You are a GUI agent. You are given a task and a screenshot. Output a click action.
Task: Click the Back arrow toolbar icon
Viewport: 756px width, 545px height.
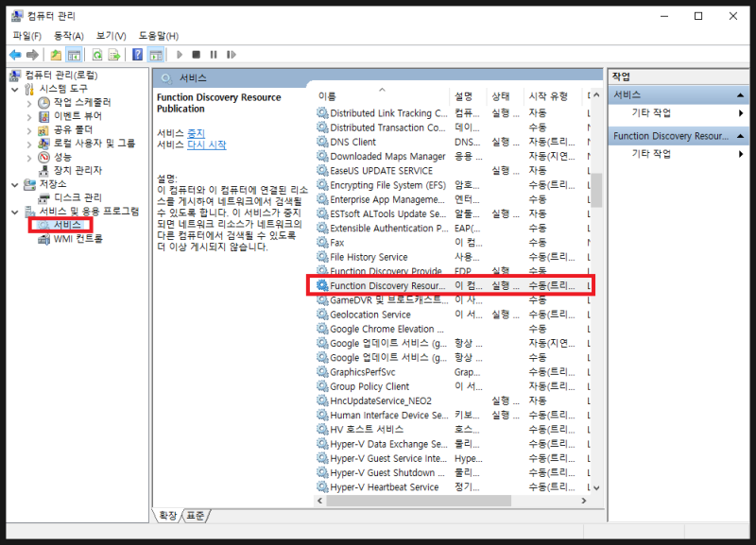pyautogui.click(x=15, y=55)
